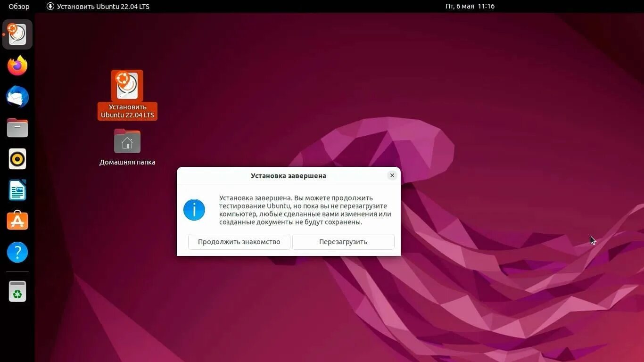Open the clock showing Пт, 6 мая 11:16
This screenshot has height=362, width=644.
click(x=470, y=6)
